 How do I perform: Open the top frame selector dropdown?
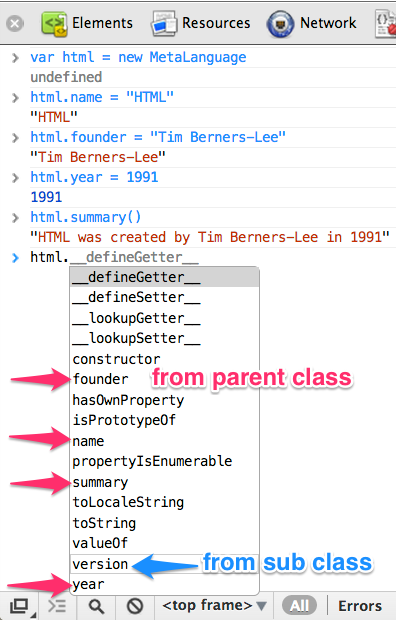click(214, 605)
